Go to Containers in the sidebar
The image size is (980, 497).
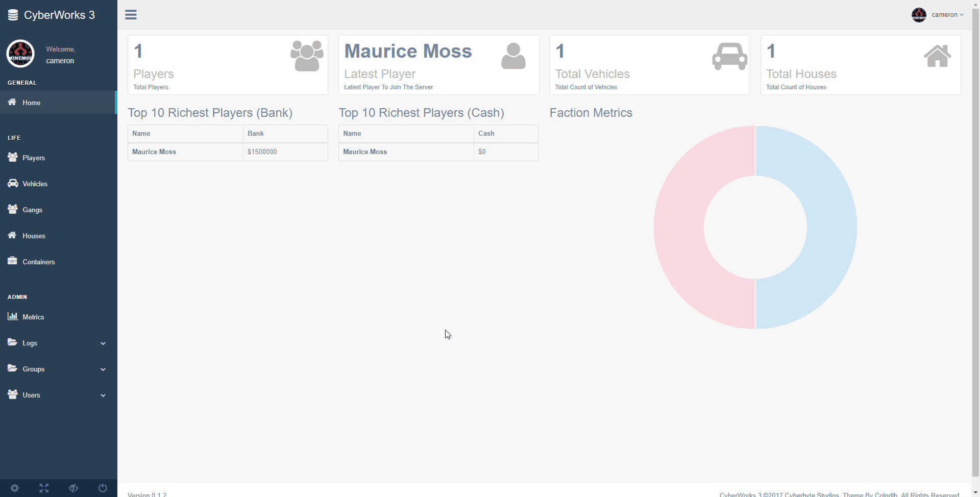tap(38, 262)
